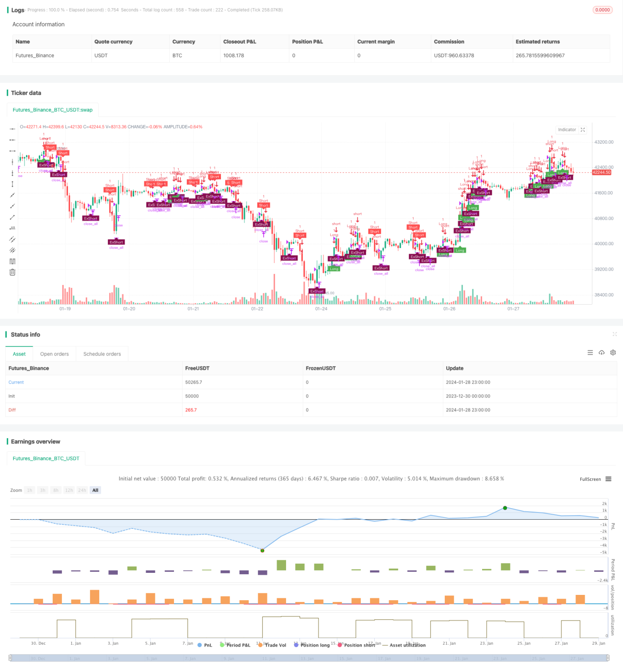Screen dimensions: 623x672
Task: Click the FullScreen link on earnings chart
Action: click(x=590, y=479)
